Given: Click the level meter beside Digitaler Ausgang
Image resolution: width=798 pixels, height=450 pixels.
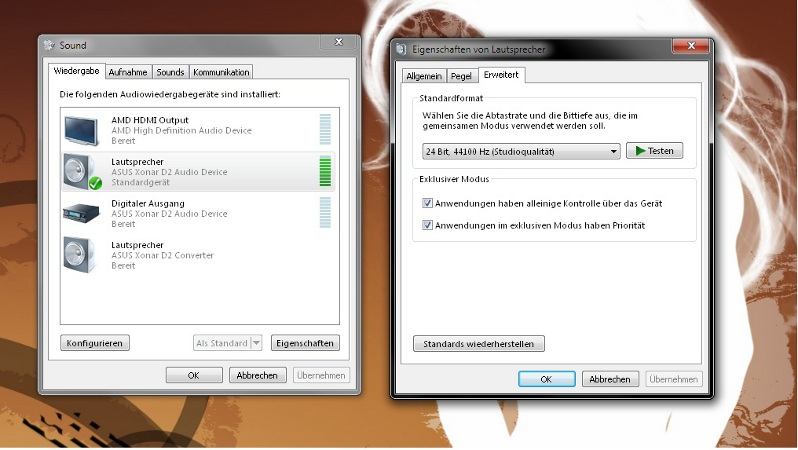Looking at the screenshot, I should pos(325,212).
